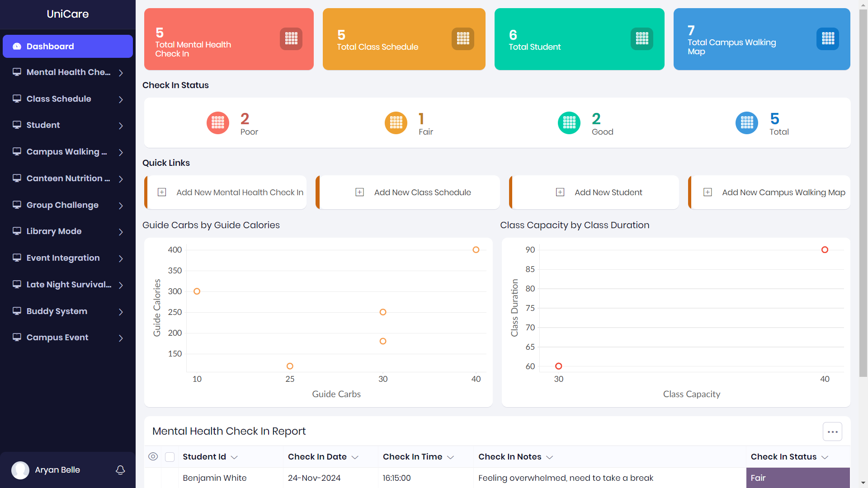Click grid icon on Total Student card
Screen dimensions: 868x488
[x=642, y=39]
